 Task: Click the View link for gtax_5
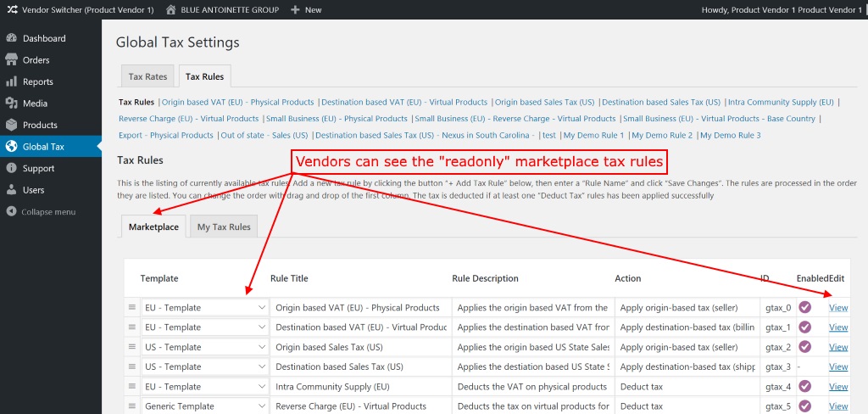(x=838, y=406)
